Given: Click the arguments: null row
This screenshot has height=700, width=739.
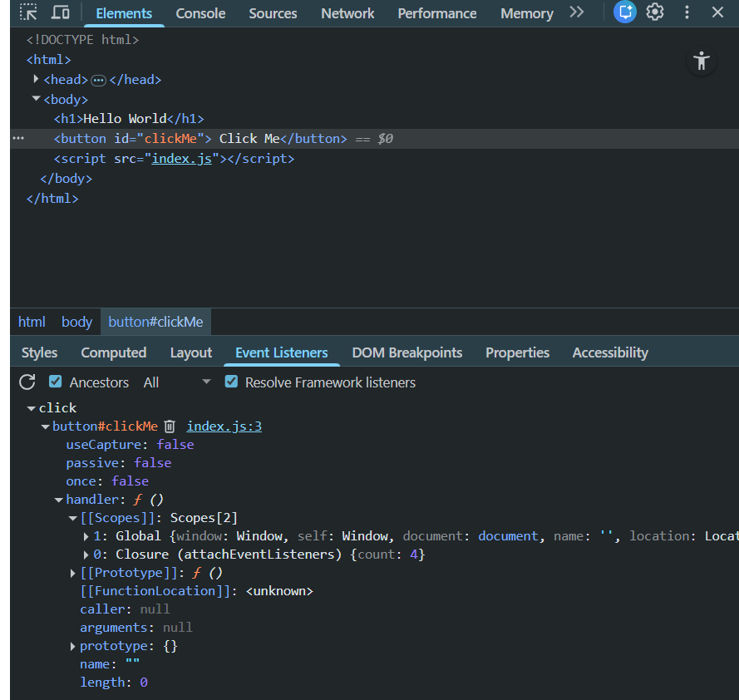Looking at the screenshot, I should (x=136, y=628).
